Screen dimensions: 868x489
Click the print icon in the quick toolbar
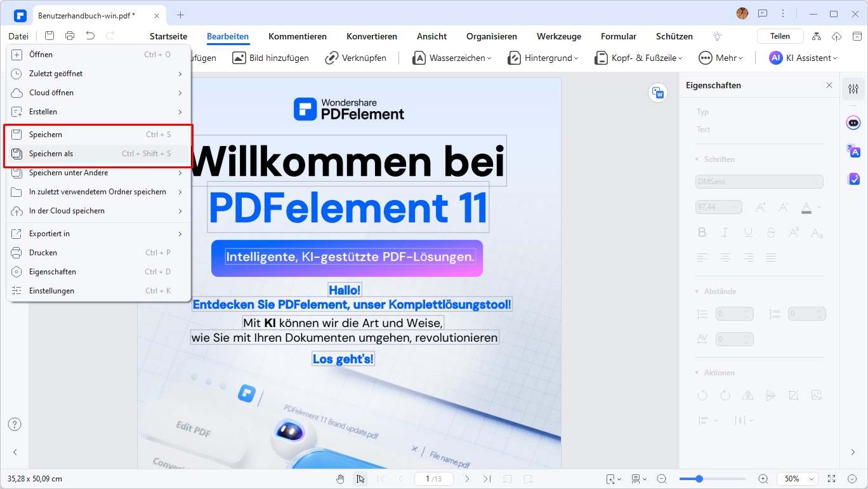[70, 36]
